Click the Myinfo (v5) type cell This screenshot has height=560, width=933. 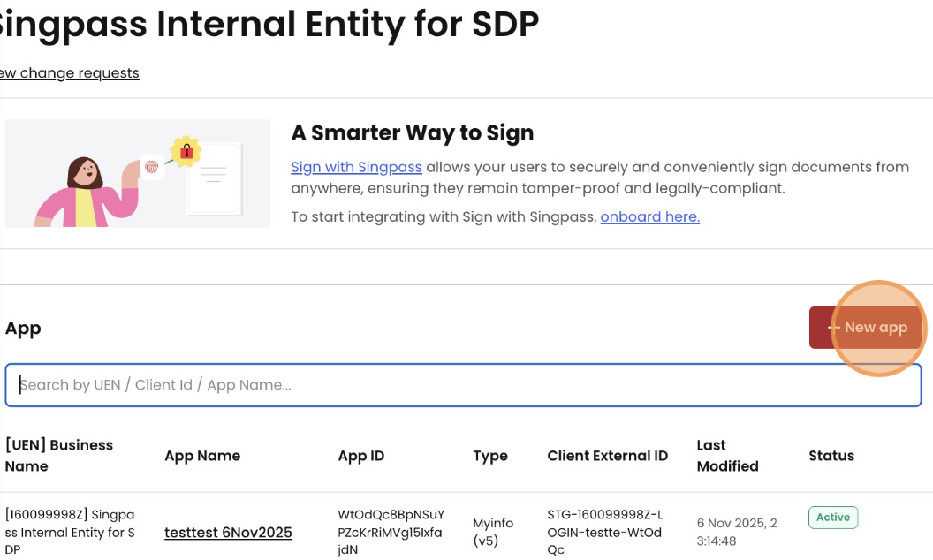point(493,532)
